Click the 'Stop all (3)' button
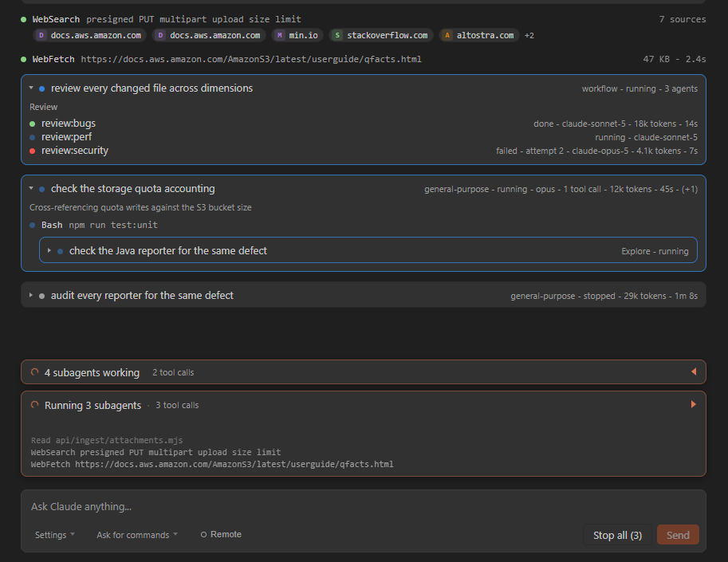The image size is (728, 562). click(x=617, y=535)
